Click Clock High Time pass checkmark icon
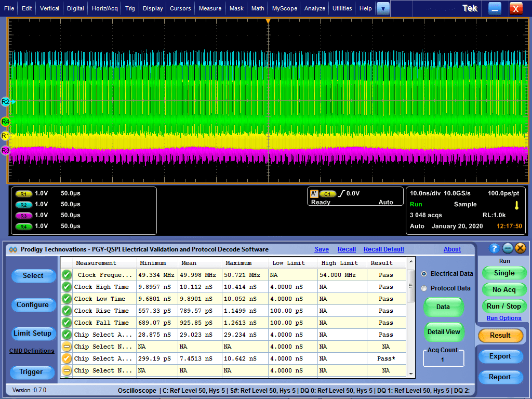 [x=66, y=287]
